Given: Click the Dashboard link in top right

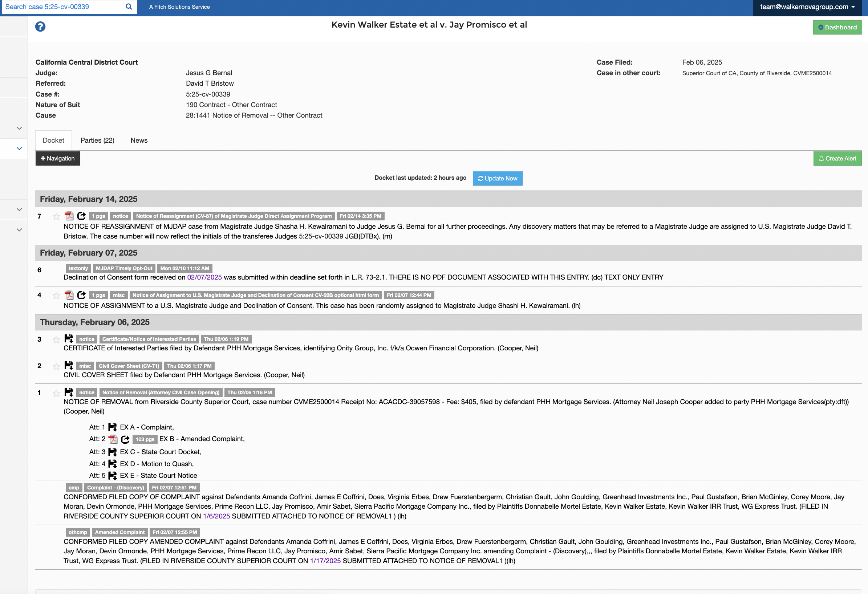Looking at the screenshot, I should click(x=837, y=27).
